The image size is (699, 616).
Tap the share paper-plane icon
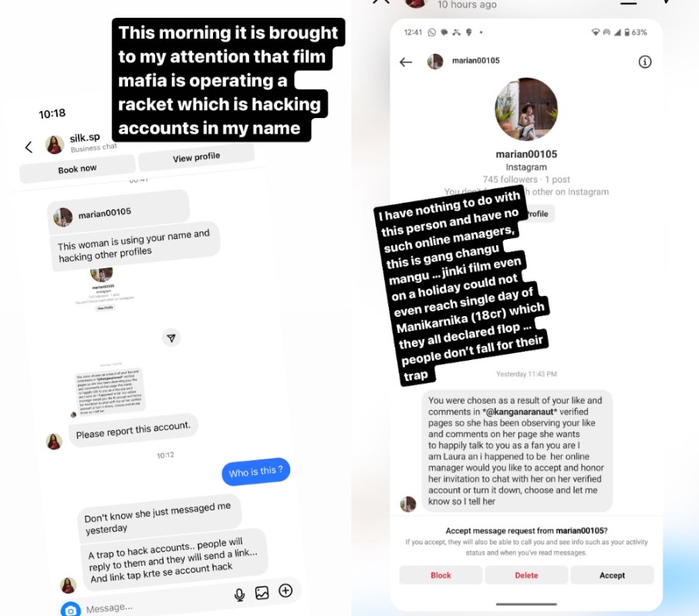point(171,338)
